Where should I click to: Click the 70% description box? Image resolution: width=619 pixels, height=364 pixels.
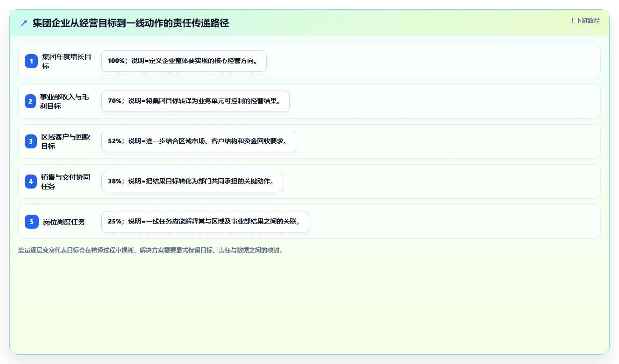(x=195, y=101)
